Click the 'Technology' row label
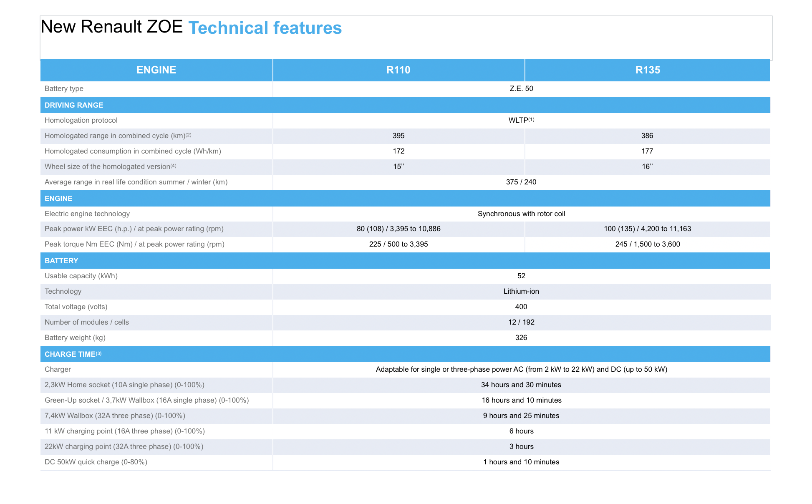This screenshot has width=812, height=504. (63, 291)
